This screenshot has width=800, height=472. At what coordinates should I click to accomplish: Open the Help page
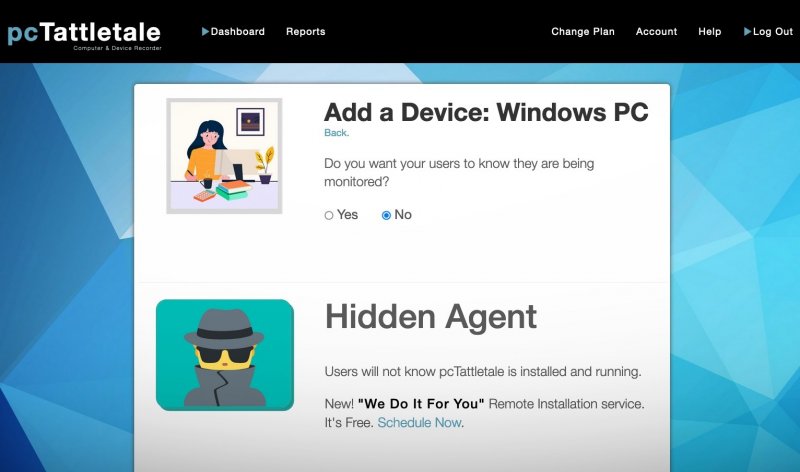(x=709, y=31)
